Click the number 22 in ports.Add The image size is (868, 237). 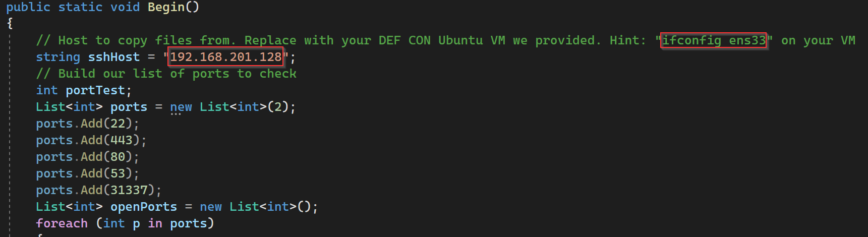point(118,124)
